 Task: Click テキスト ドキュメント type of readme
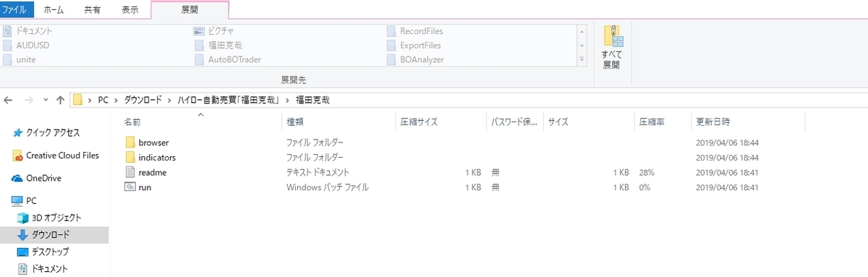(318, 172)
